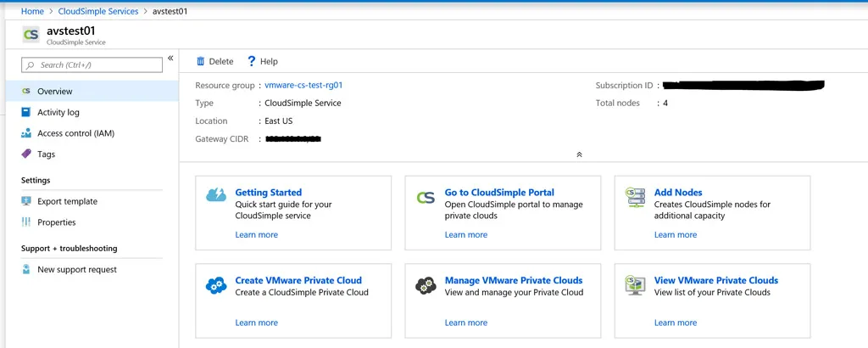Open the Tags menu item
The height and width of the screenshot is (348, 868).
pos(92,154)
